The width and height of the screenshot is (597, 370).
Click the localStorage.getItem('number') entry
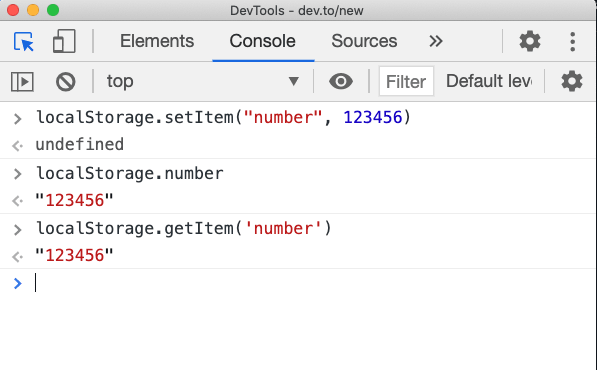184,228
